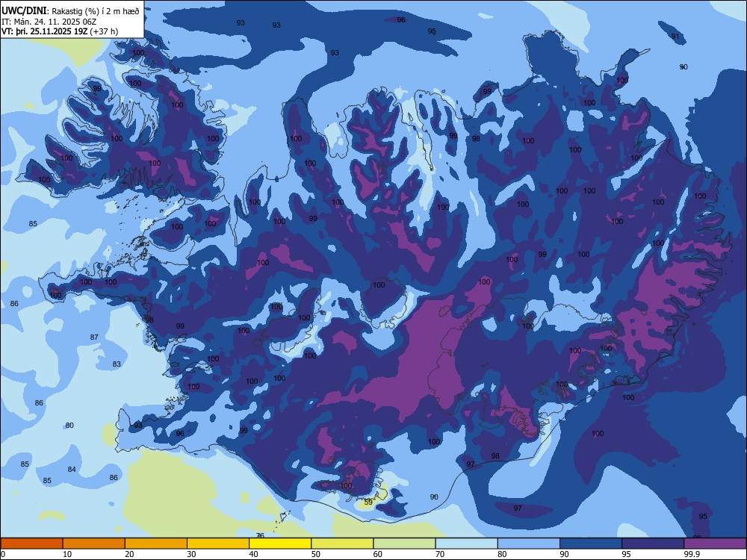Select the 20–30 amber legend swatch
The width and height of the screenshot is (747, 560).
click(x=156, y=543)
